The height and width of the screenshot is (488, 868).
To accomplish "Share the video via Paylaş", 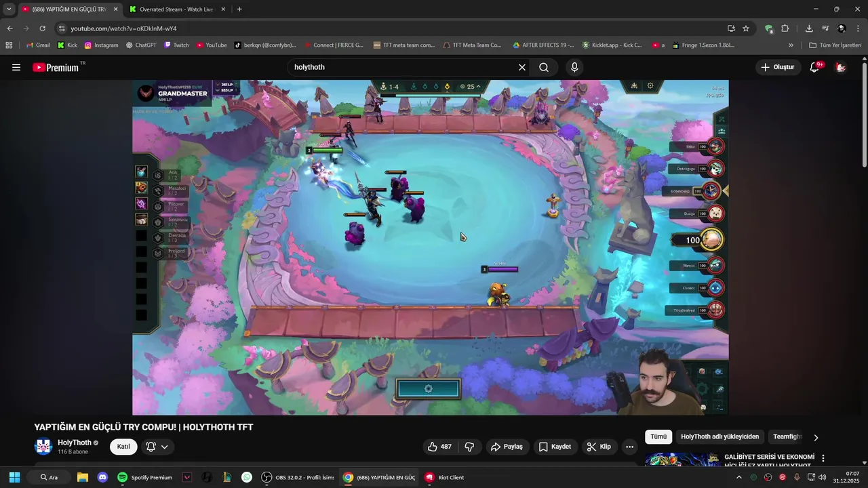I will (x=507, y=447).
